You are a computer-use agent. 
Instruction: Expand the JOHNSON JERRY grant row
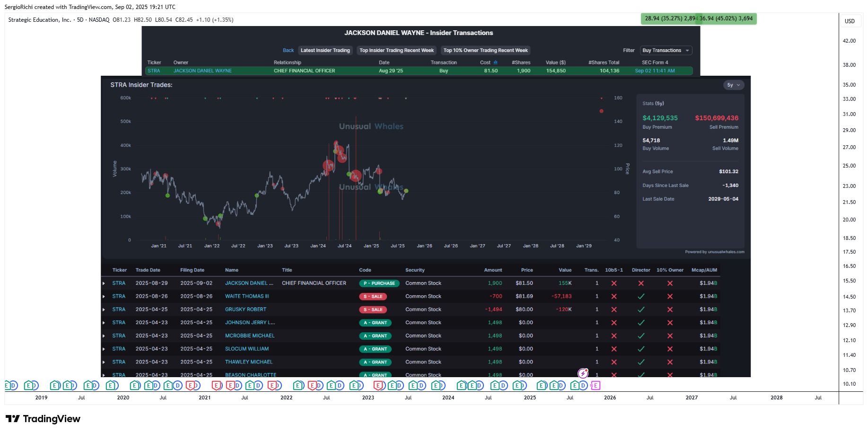coord(104,323)
